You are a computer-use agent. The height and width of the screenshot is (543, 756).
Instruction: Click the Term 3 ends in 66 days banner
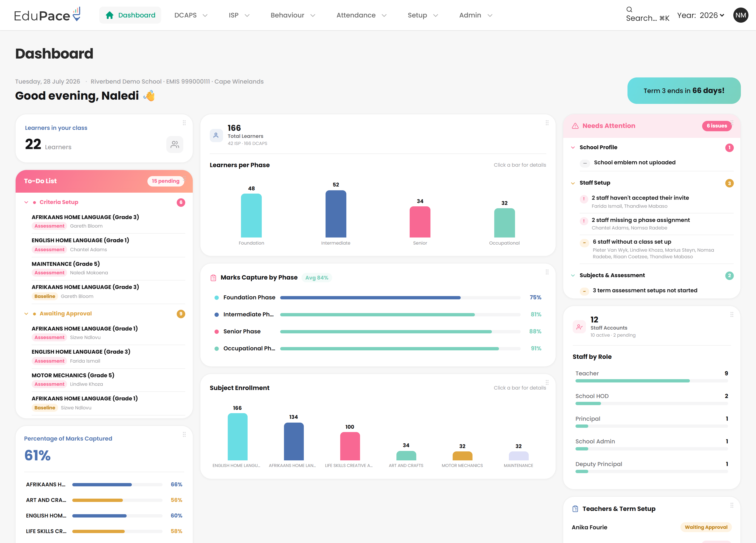[684, 91]
